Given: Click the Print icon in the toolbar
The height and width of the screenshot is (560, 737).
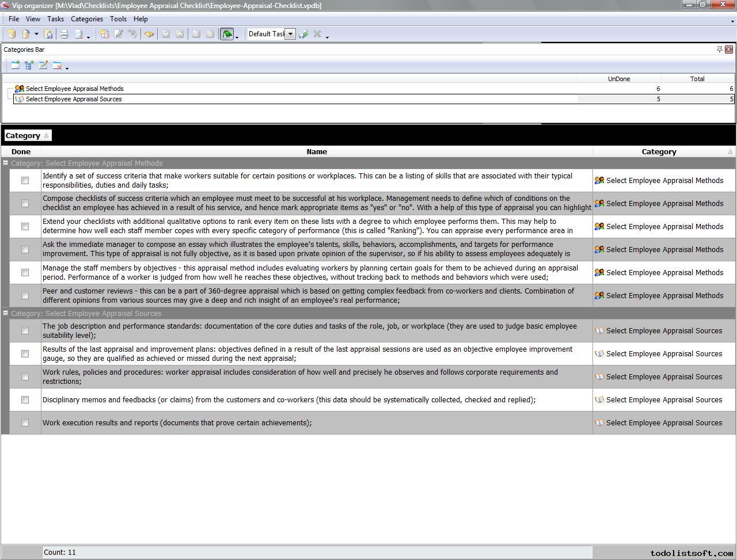Looking at the screenshot, I should [x=64, y=35].
